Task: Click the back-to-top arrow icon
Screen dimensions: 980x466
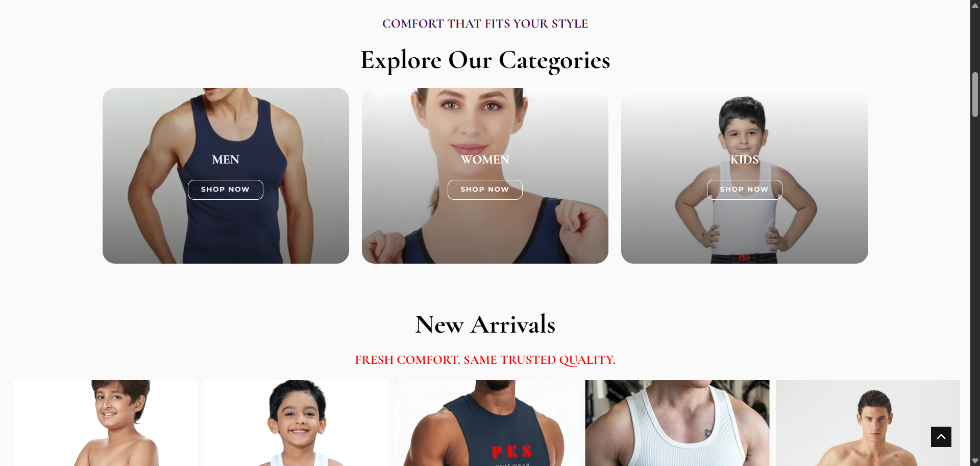Action: point(941,437)
